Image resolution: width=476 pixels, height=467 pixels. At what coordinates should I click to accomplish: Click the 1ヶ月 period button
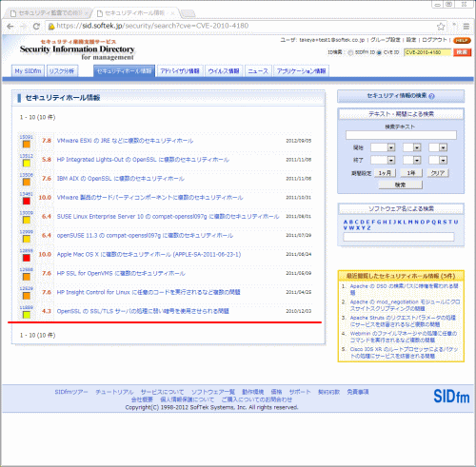385,173
